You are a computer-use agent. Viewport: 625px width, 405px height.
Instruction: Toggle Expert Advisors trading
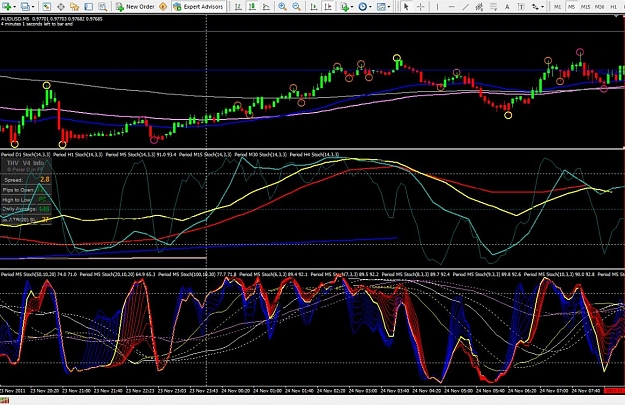pos(199,6)
